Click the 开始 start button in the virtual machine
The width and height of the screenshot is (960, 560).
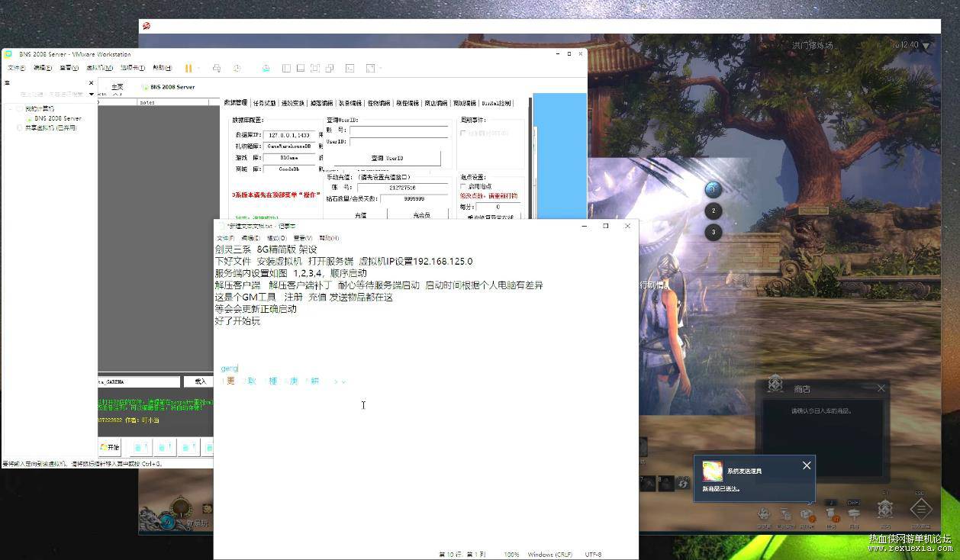coord(110,447)
